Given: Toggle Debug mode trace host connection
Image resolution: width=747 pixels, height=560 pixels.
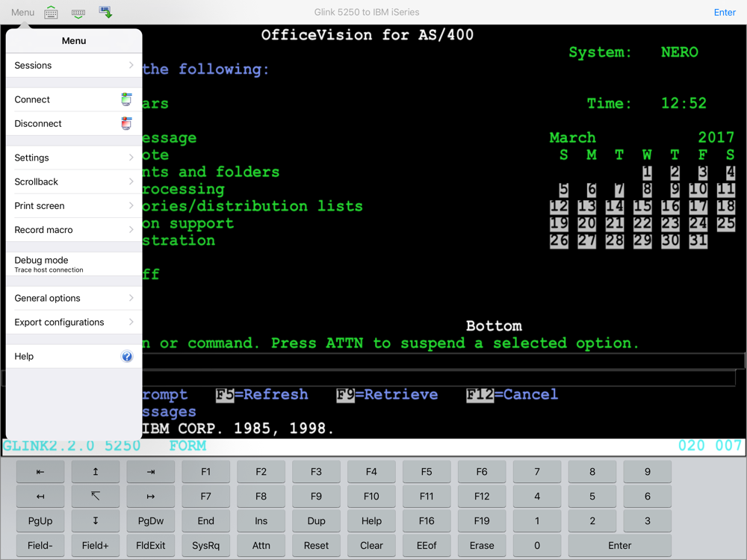Looking at the screenshot, I should point(74,264).
